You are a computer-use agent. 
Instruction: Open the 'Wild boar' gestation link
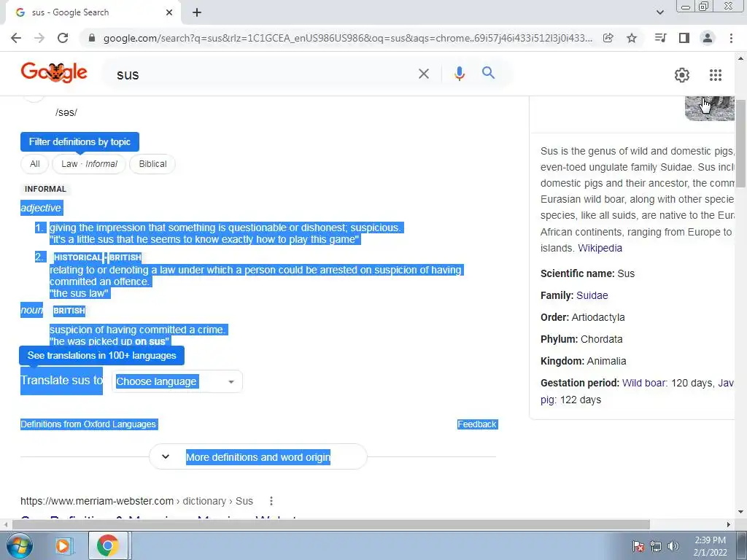[644, 383]
